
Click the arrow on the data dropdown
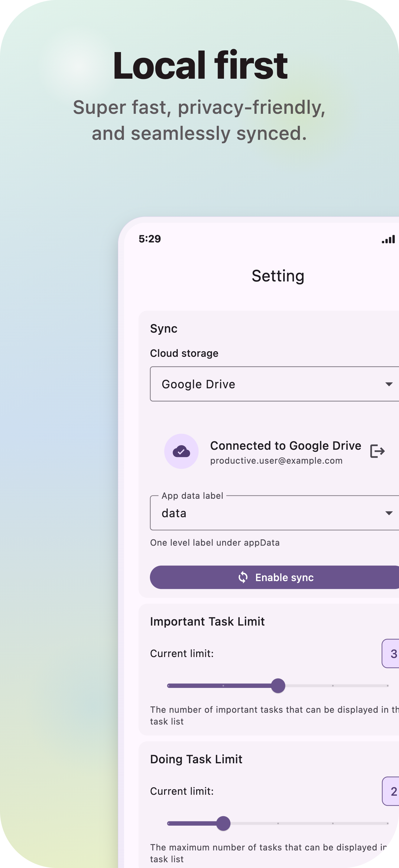389,513
